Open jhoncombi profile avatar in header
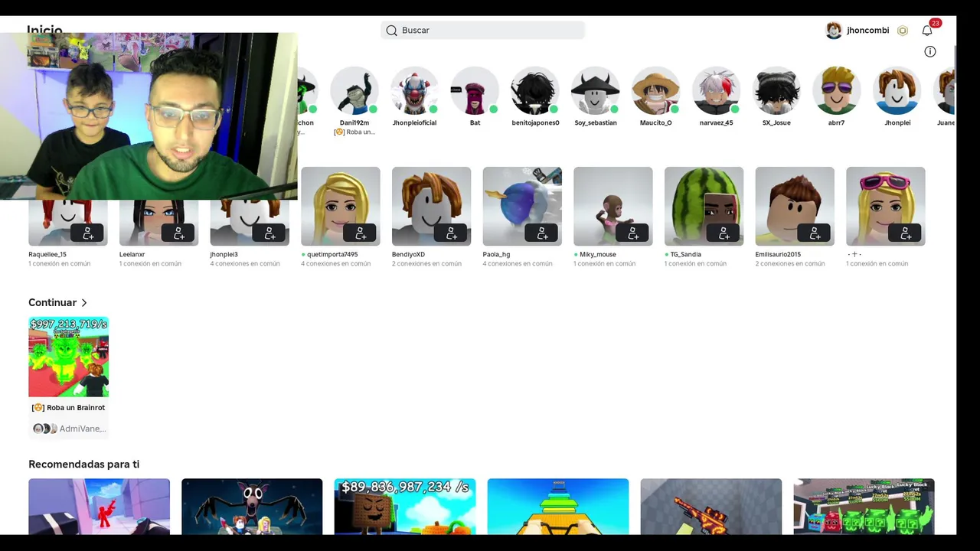The height and width of the screenshot is (551, 980). tap(834, 31)
